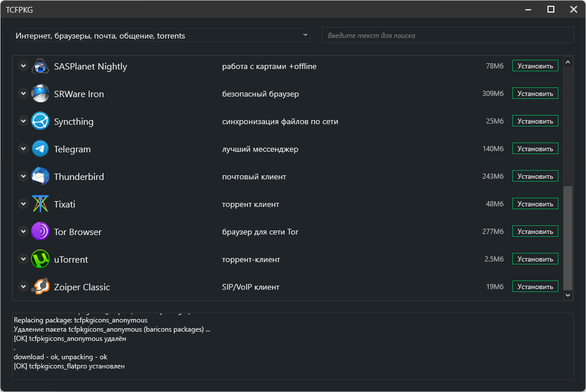Click the list scrollbar's up arrow

point(568,62)
